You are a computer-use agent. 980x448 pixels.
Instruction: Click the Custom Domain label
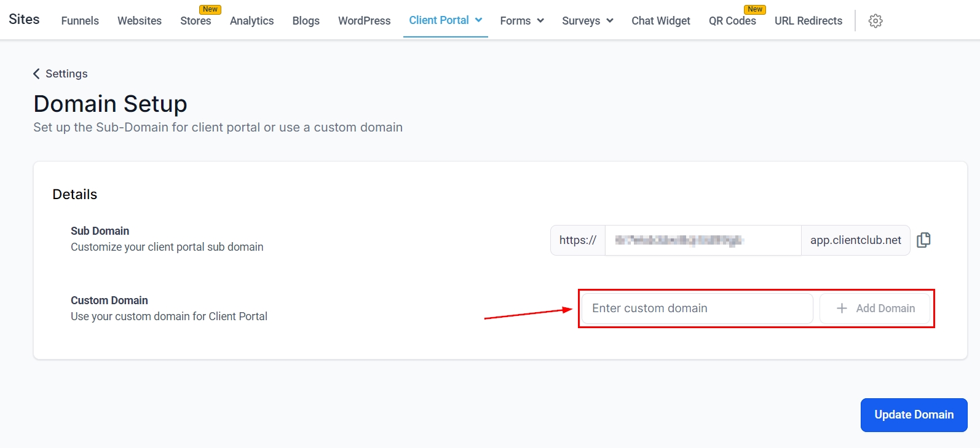coord(109,301)
